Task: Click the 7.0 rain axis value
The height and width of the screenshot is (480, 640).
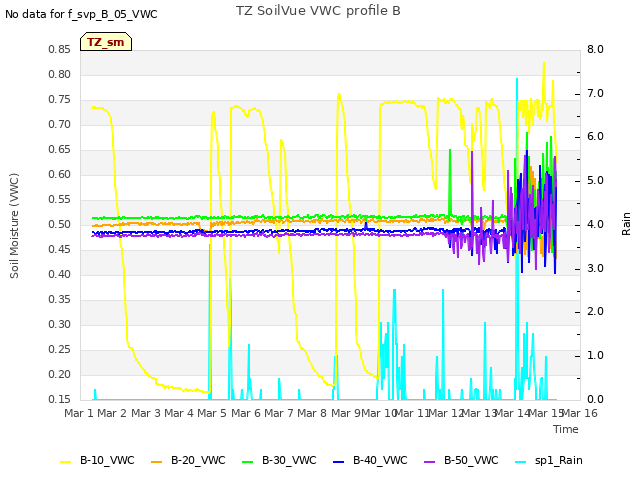Action: click(596, 93)
